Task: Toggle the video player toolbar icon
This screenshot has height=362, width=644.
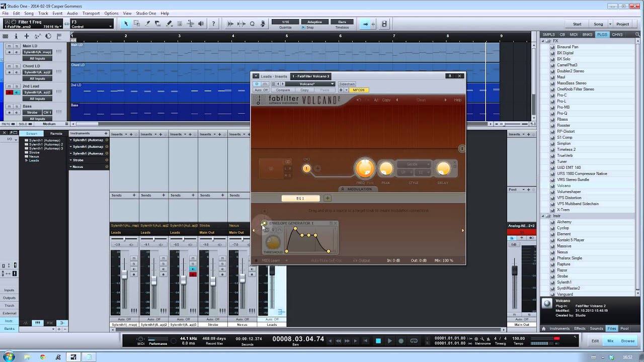Action: (384, 24)
